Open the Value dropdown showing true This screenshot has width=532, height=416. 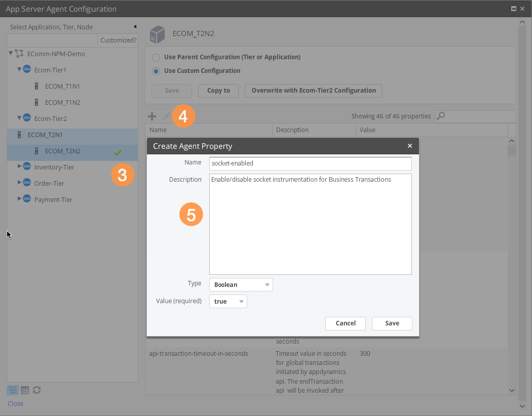point(227,301)
